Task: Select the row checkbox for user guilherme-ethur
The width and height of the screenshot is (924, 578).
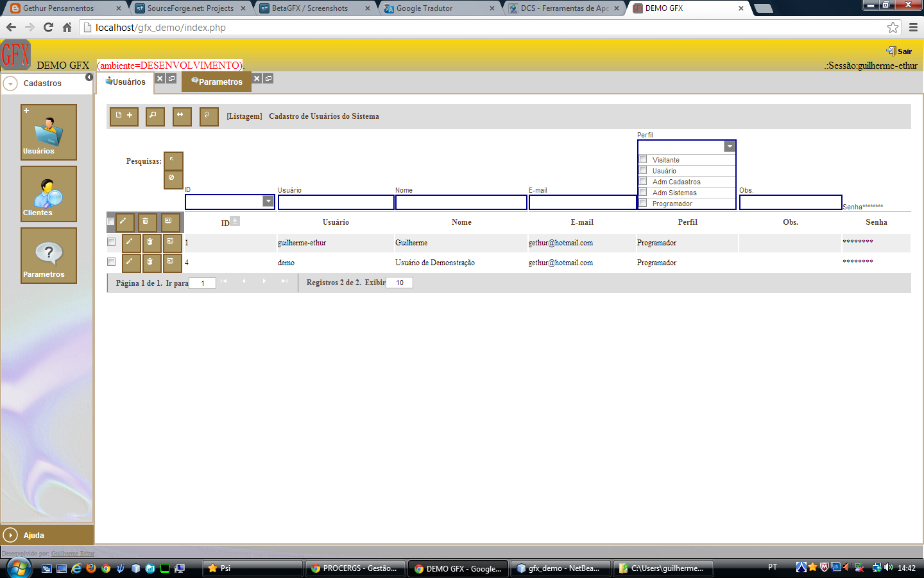Action: tap(110, 242)
